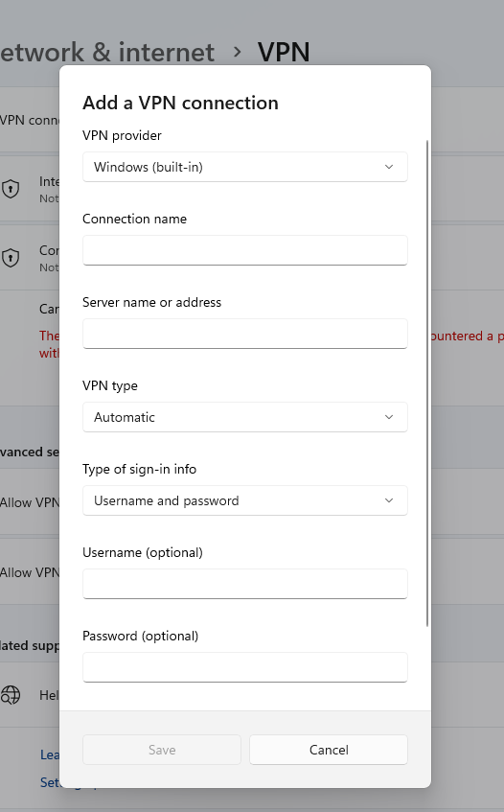The width and height of the screenshot is (504, 812).
Task: Click into the Password (optional) field
Action: 244,667
